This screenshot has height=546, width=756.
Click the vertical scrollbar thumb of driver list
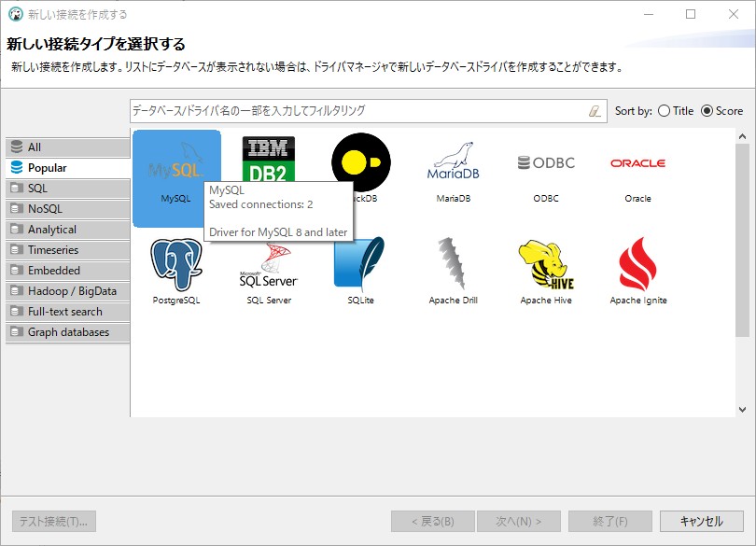743,240
